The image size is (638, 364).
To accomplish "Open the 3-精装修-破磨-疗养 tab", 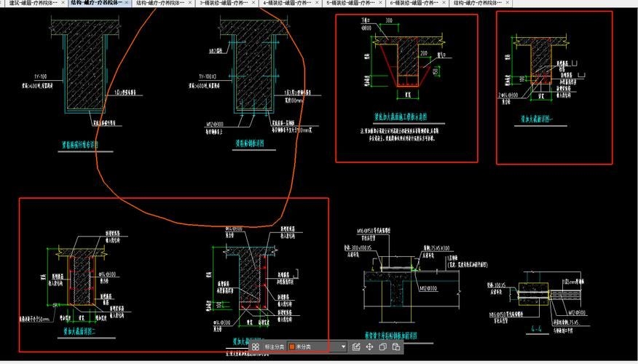I will coord(222,3).
